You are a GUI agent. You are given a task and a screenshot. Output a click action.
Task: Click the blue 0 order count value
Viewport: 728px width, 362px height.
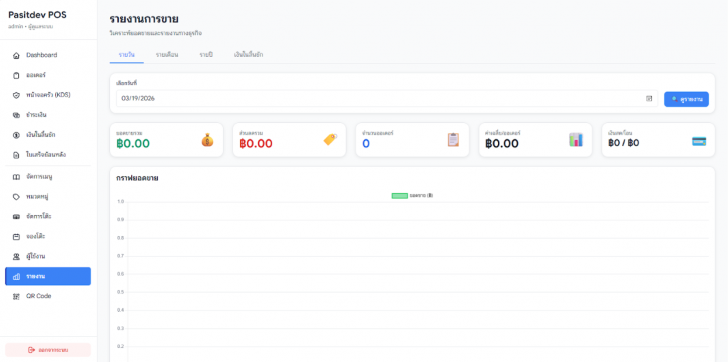tap(366, 143)
